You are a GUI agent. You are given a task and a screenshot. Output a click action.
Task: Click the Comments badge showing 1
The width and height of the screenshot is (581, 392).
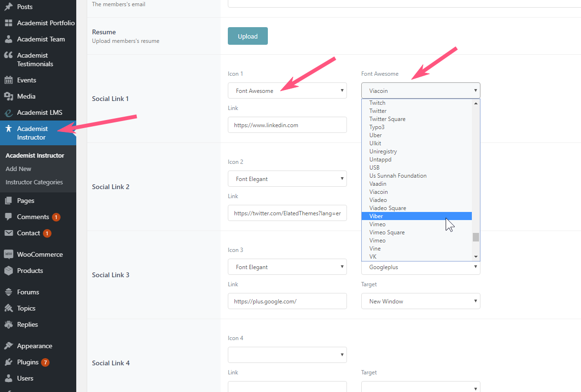(x=56, y=217)
